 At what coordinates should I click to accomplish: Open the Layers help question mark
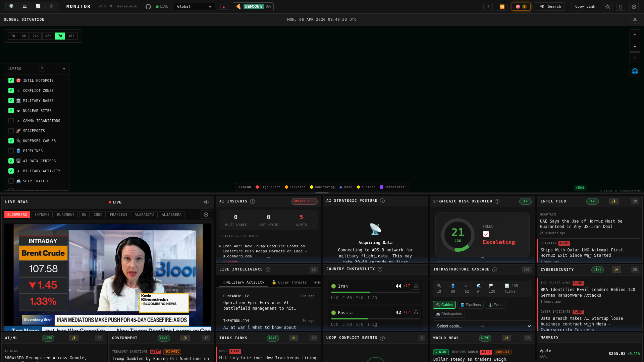(x=42, y=69)
